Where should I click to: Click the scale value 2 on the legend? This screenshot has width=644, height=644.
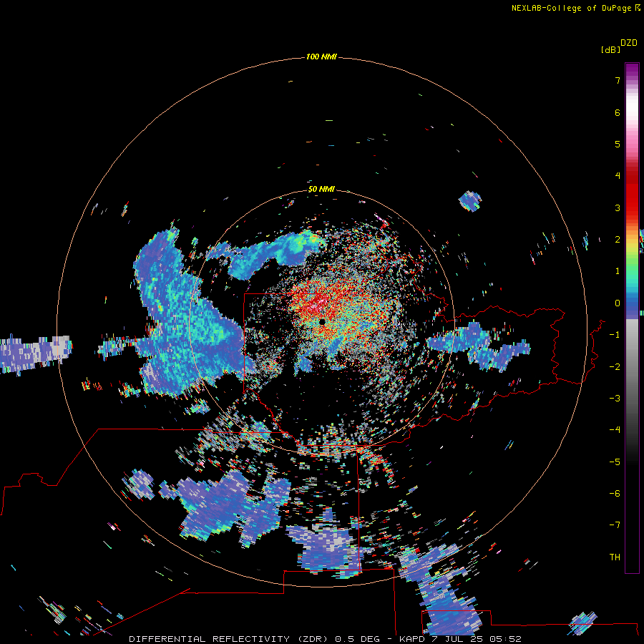click(x=618, y=240)
